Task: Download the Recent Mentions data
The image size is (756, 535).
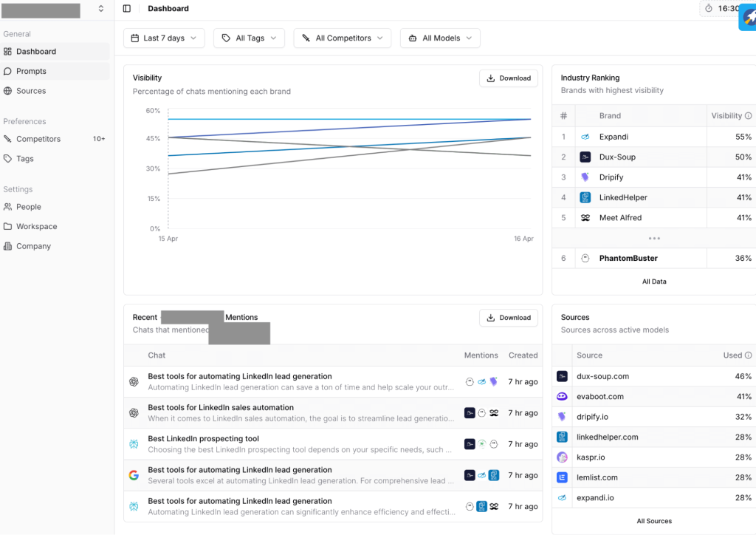Action: pyautogui.click(x=509, y=318)
